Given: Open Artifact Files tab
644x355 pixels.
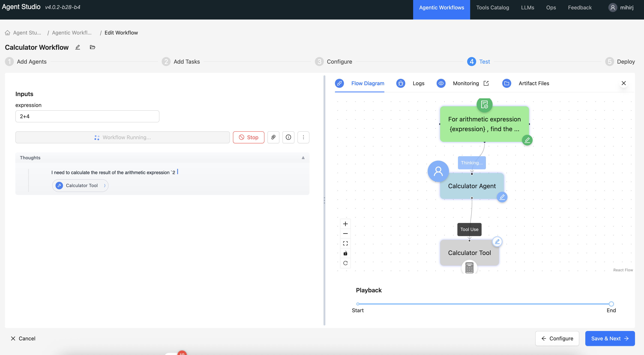Looking at the screenshot, I should pyautogui.click(x=534, y=83).
